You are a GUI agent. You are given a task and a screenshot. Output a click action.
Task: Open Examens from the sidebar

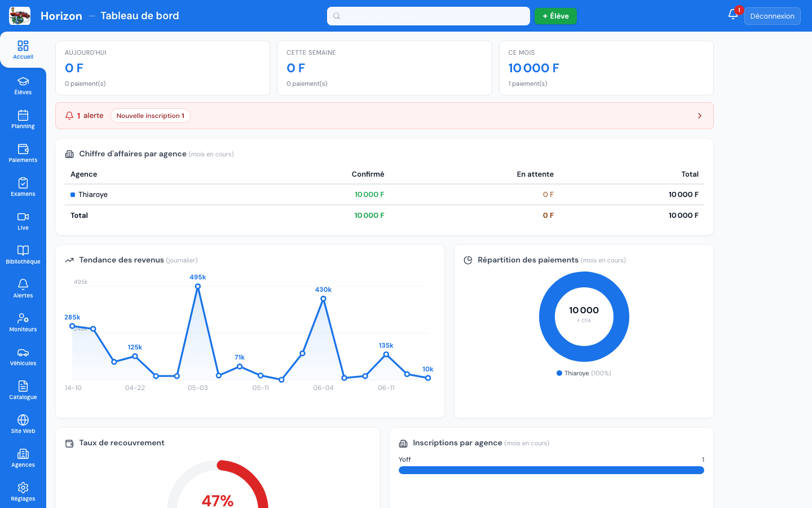(23, 187)
